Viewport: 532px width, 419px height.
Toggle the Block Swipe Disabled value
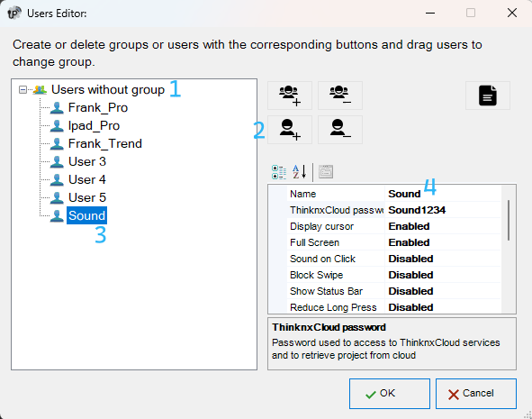point(443,275)
